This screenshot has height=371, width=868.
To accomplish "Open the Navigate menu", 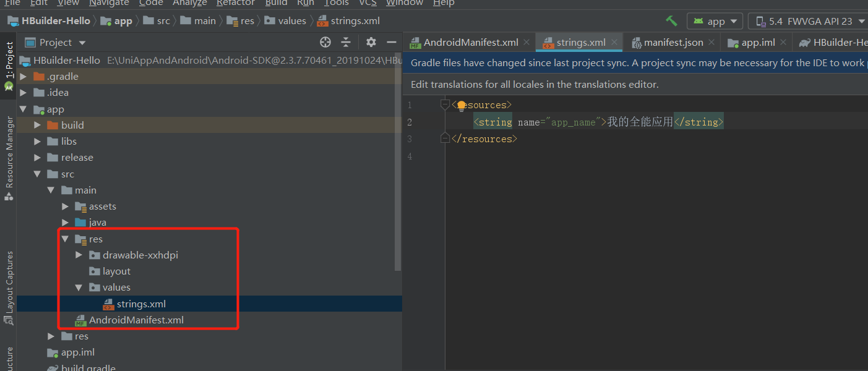I will (x=109, y=3).
